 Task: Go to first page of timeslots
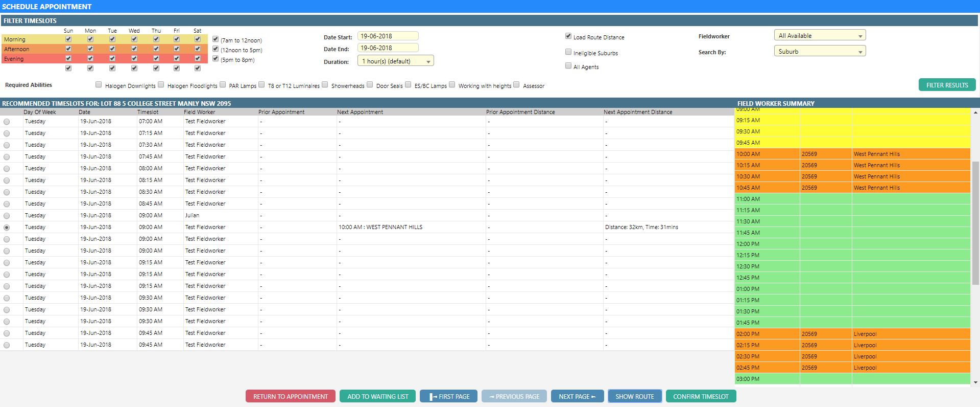click(448, 396)
